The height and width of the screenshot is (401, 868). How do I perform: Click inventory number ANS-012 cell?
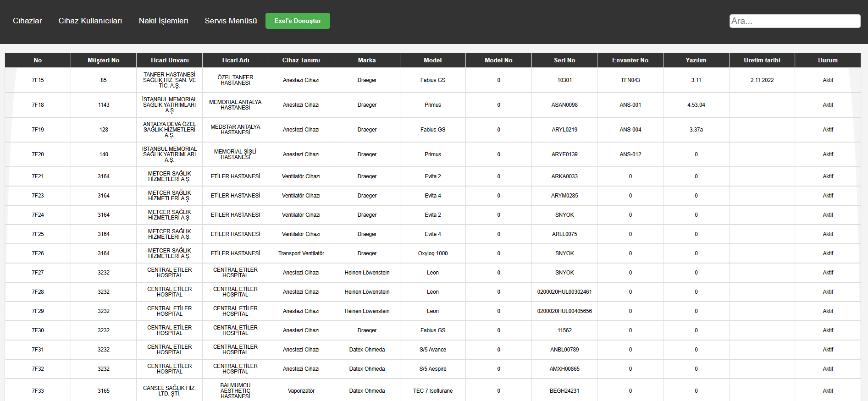pos(630,154)
